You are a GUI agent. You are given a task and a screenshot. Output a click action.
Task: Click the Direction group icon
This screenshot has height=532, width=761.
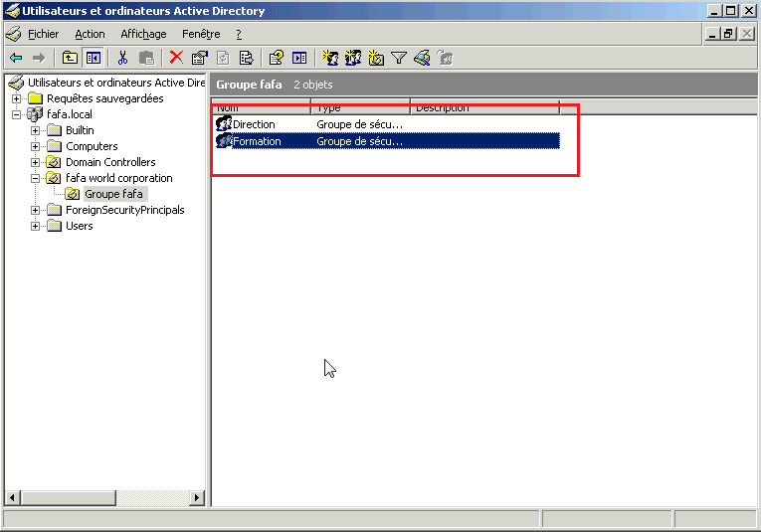coord(224,123)
